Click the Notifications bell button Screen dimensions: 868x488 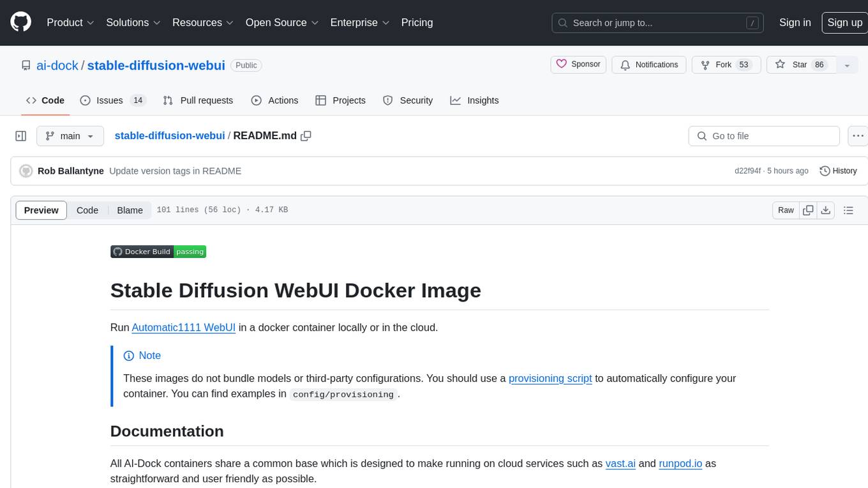pyautogui.click(x=649, y=65)
